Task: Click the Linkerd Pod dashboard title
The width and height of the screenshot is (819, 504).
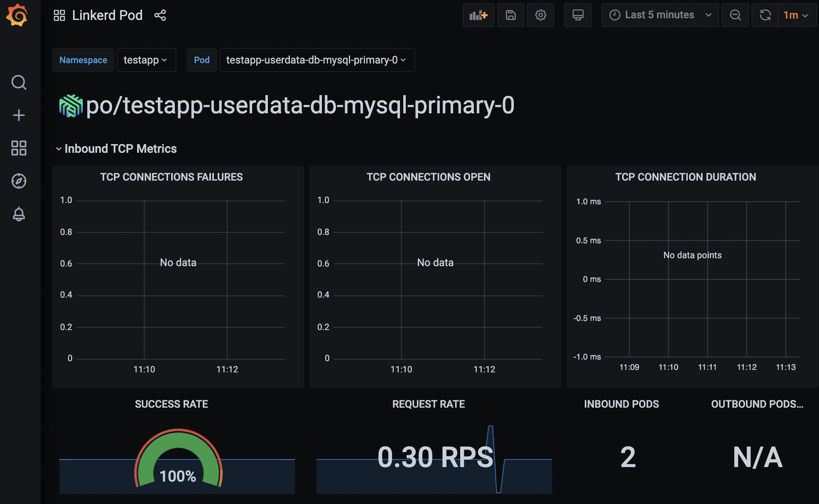Action: [x=107, y=15]
